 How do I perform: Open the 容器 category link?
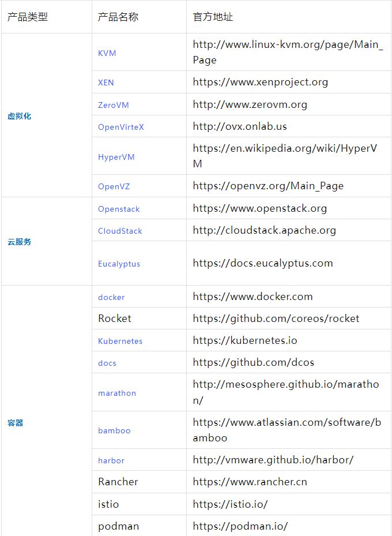click(16, 423)
